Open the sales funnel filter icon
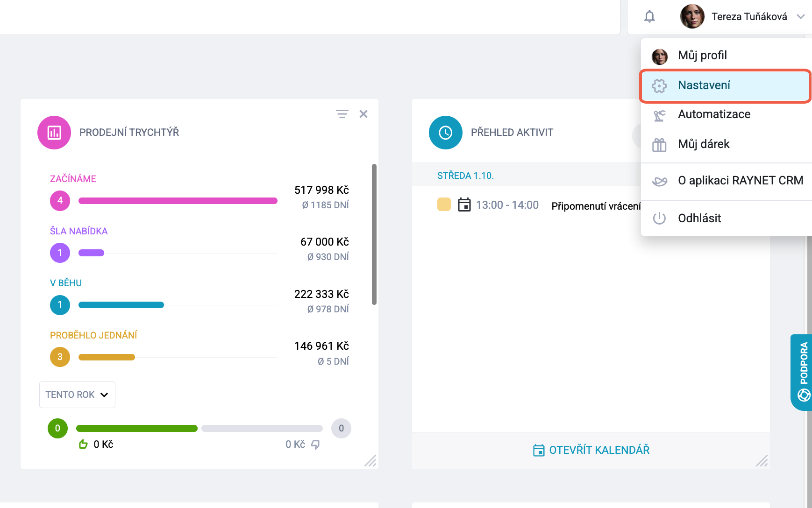 [x=342, y=114]
